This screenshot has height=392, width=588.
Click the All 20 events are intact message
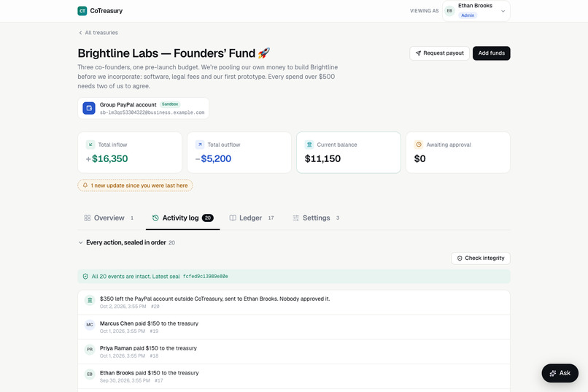pos(136,277)
